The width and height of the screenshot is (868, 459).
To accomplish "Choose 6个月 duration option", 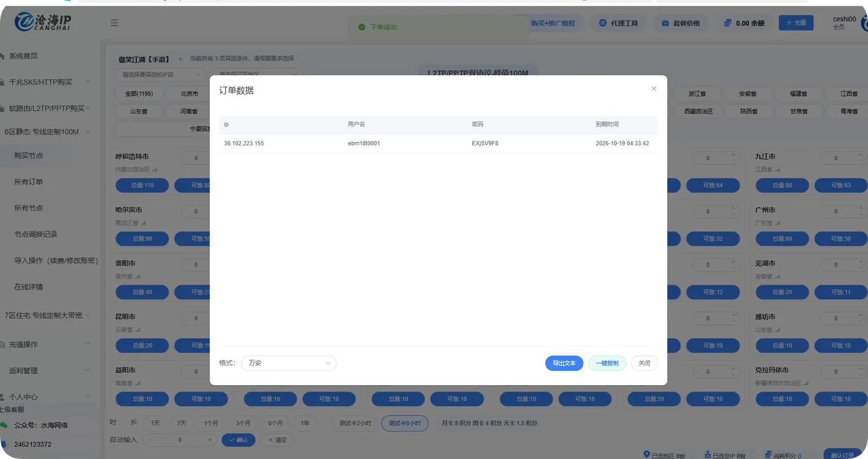I will (x=275, y=423).
